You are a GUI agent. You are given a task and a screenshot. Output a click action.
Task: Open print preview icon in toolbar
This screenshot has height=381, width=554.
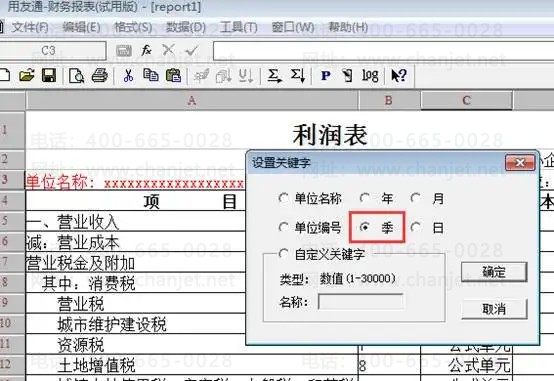77,76
